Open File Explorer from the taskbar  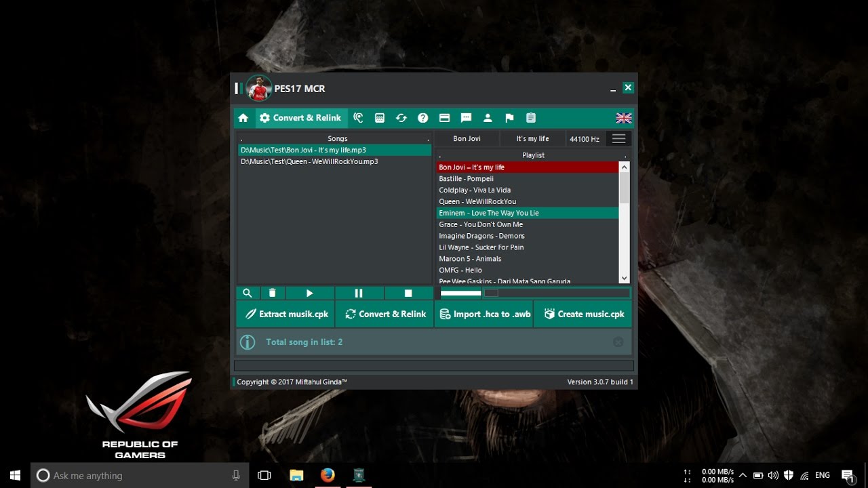coord(296,476)
